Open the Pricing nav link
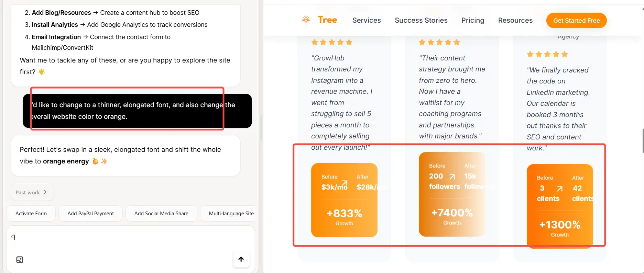This screenshot has width=644, height=273. tap(472, 20)
